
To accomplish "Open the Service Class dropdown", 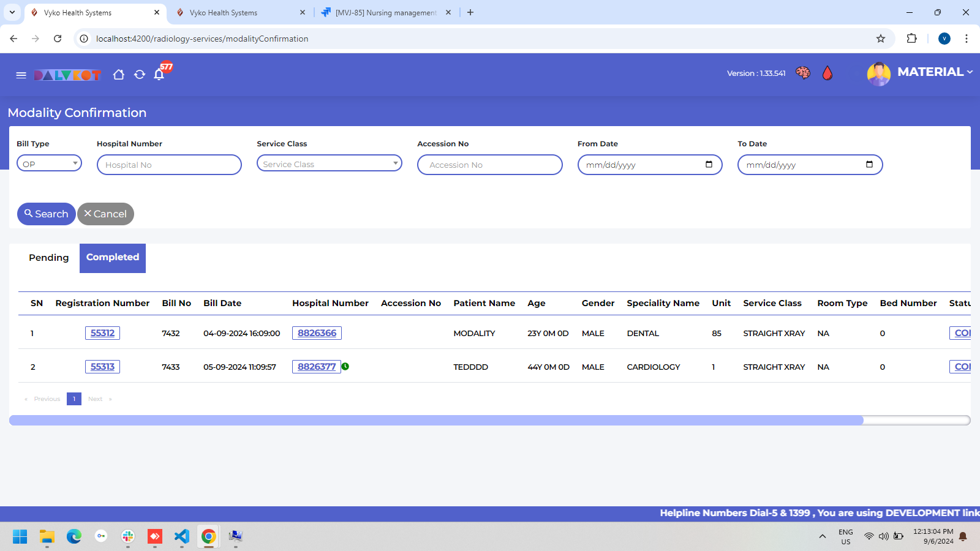I will [x=329, y=163].
